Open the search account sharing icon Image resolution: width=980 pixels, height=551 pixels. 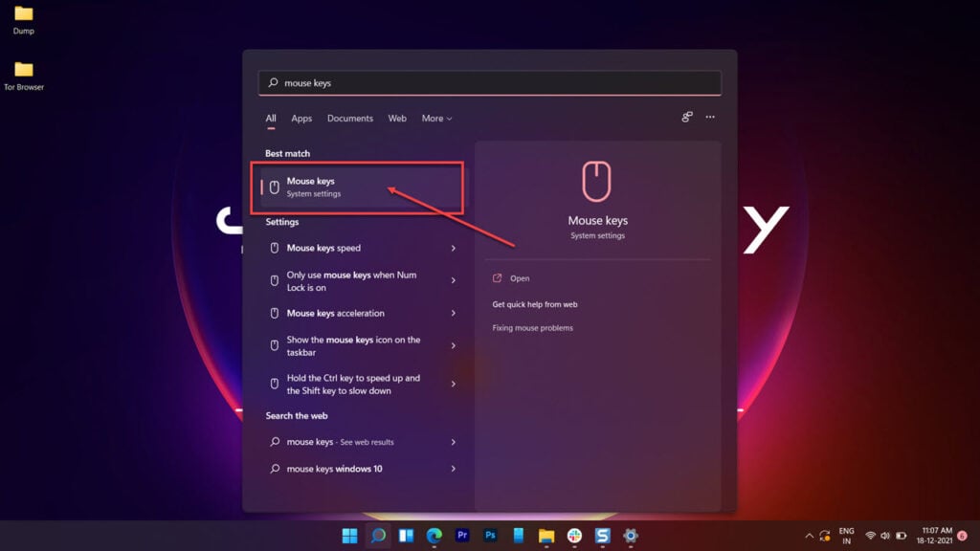pos(687,117)
